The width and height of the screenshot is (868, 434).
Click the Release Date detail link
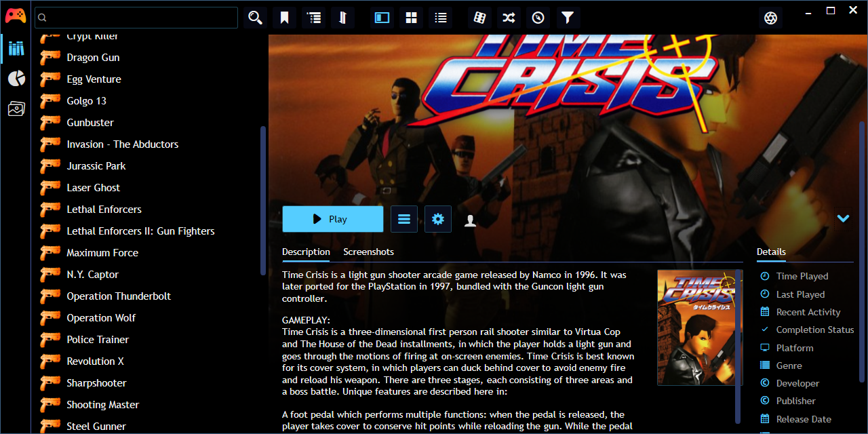(x=804, y=419)
